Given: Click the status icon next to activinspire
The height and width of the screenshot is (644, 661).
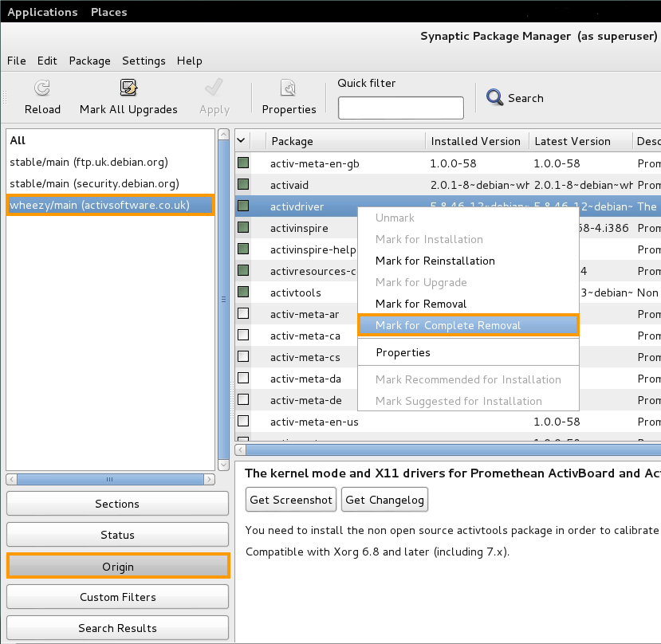Looking at the screenshot, I should point(243,228).
